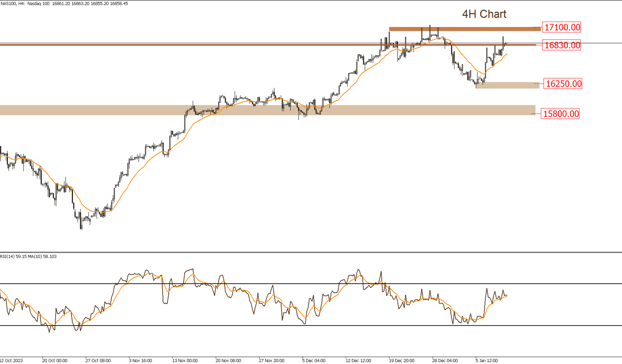Select the "27 Nov 20:00" time label
Viewport: 622px width, 364px height.
point(271,360)
